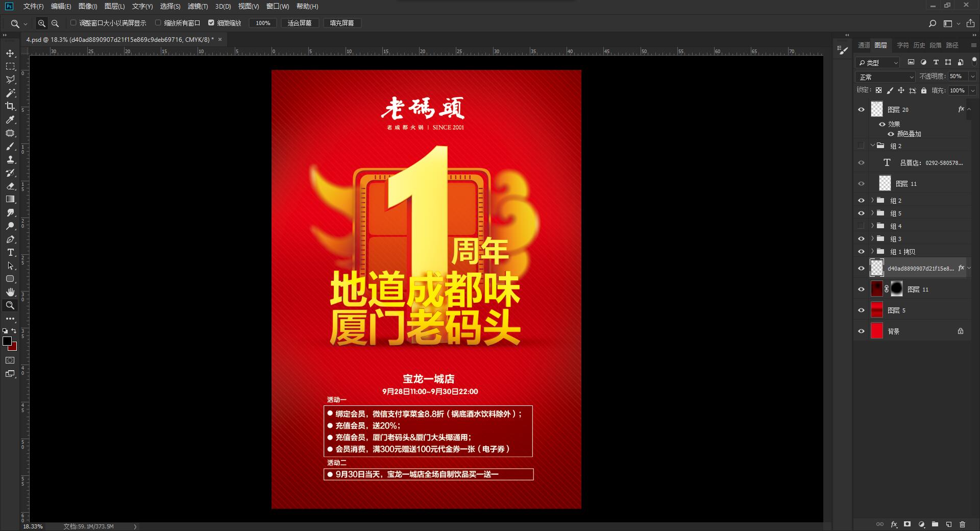Enable zoom all windows checkbox

[x=158, y=22]
